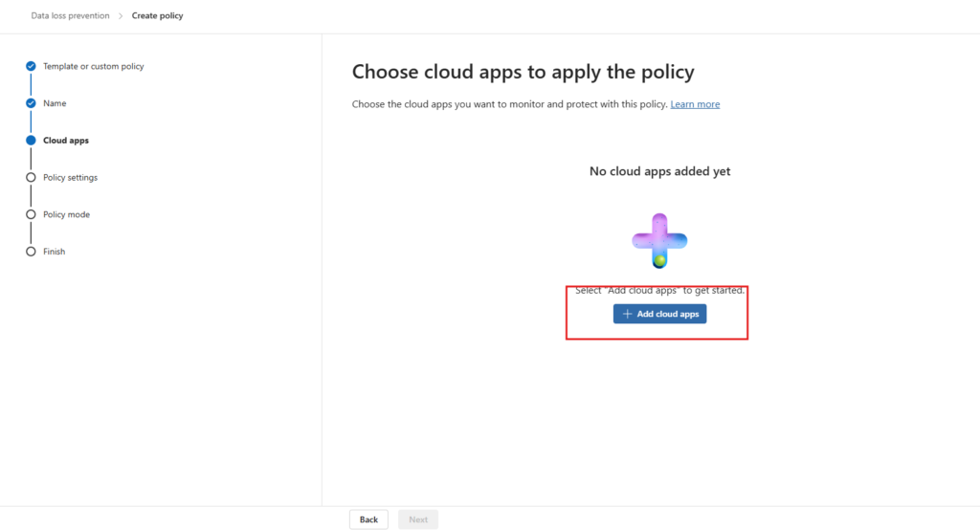Click the breadcrumb chevron separator
Viewport: 980px width, 530px height.
point(121,16)
